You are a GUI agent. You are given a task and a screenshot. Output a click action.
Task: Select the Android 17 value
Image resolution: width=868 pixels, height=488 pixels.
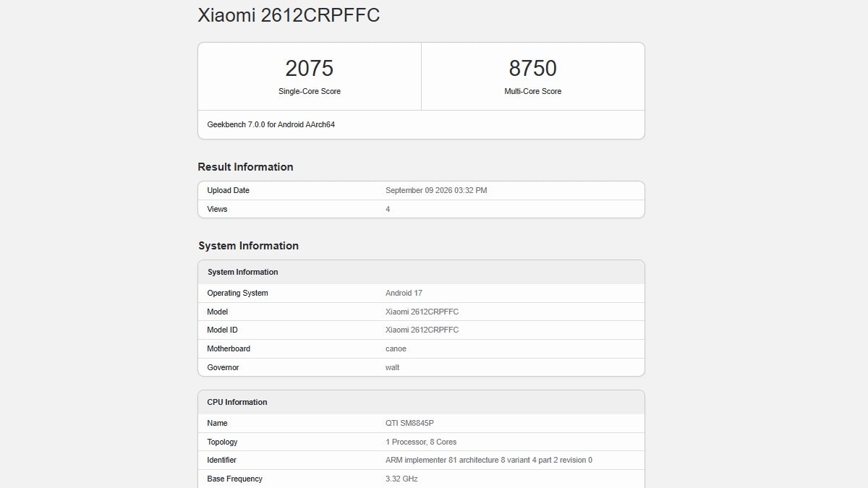(x=404, y=293)
